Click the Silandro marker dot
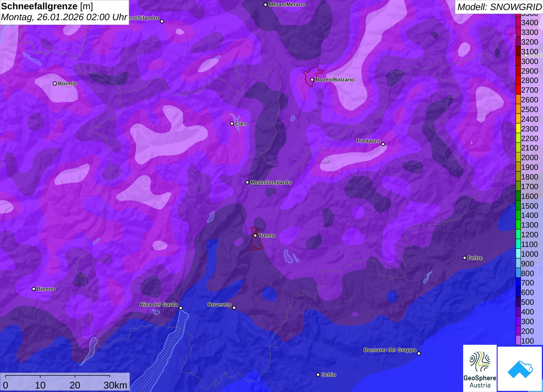Image resolution: width=543 pixels, height=392 pixels. pyautogui.click(x=162, y=21)
